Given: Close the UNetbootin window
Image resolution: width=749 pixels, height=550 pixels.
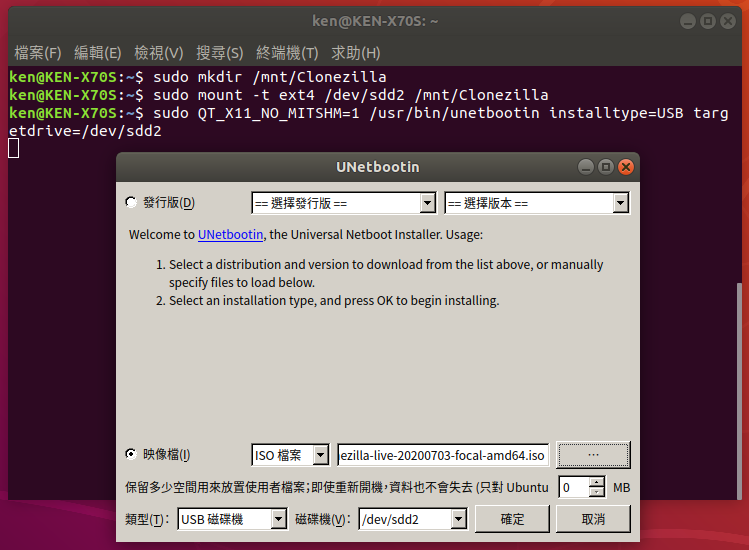Looking at the screenshot, I should click(626, 167).
